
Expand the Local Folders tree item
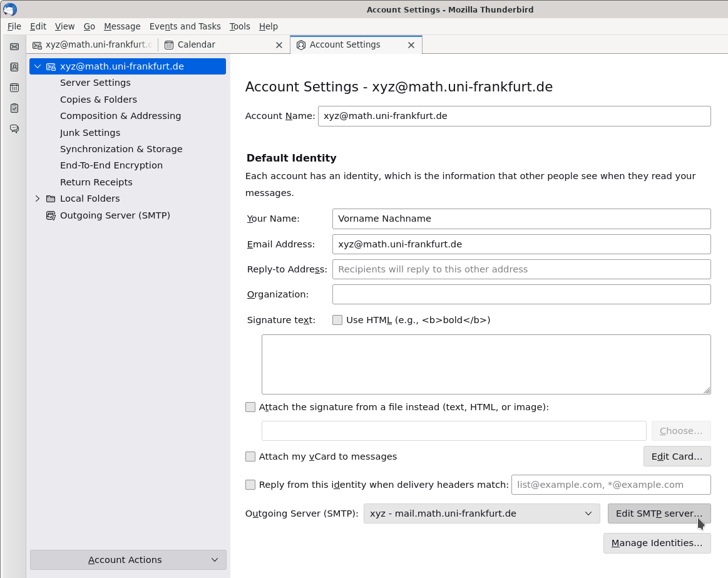tap(38, 199)
